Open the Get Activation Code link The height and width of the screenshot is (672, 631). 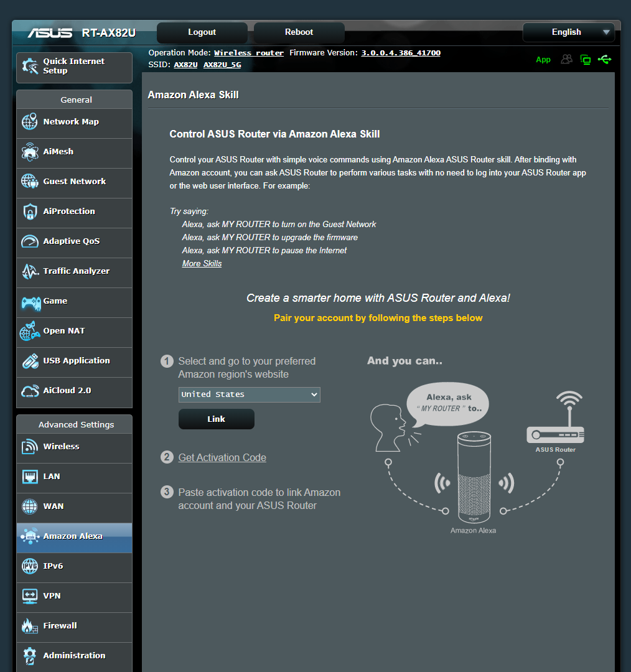(222, 458)
